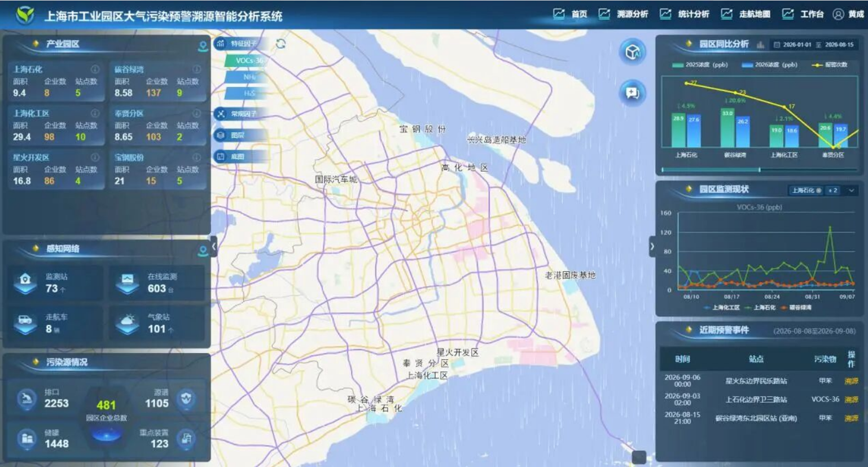The height and width of the screenshot is (467, 868).
Task: Click the user avatar icon beside 黄成
Action: coord(838,14)
